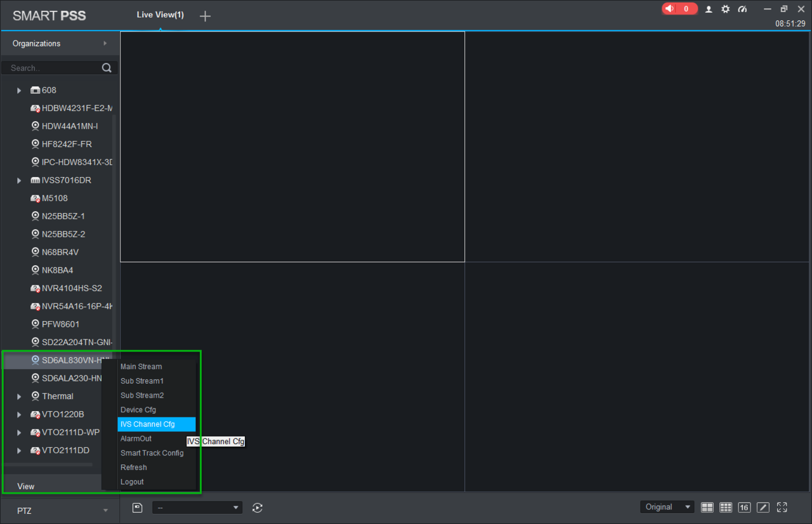Click the device icon beside IVSS7016DR
The image size is (812, 524).
pos(36,180)
